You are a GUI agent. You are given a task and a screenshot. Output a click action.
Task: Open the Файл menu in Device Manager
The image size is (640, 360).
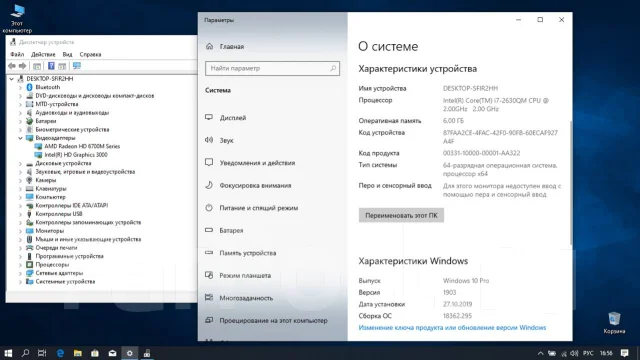(x=17, y=54)
